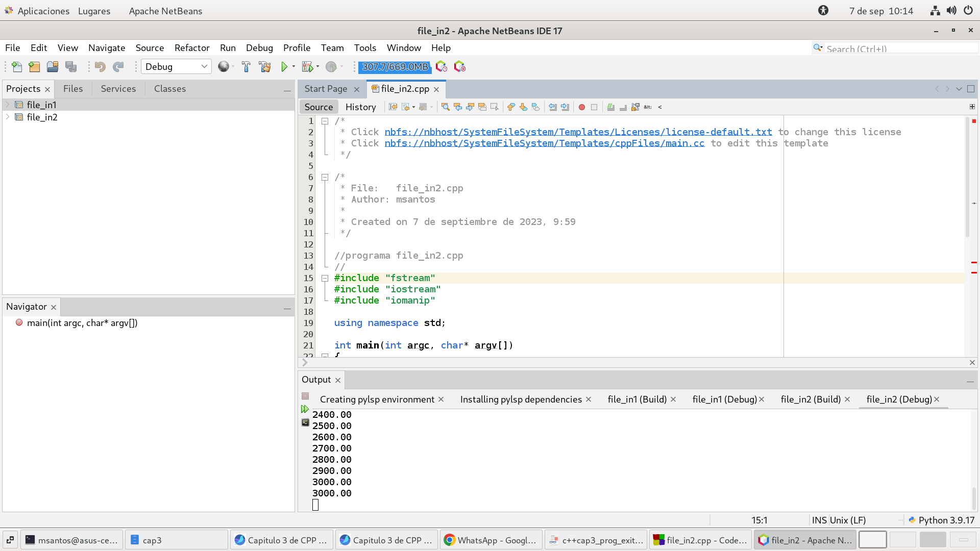This screenshot has width=980, height=551.
Task: Expand the file_in2 project node
Action: pos(8,117)
